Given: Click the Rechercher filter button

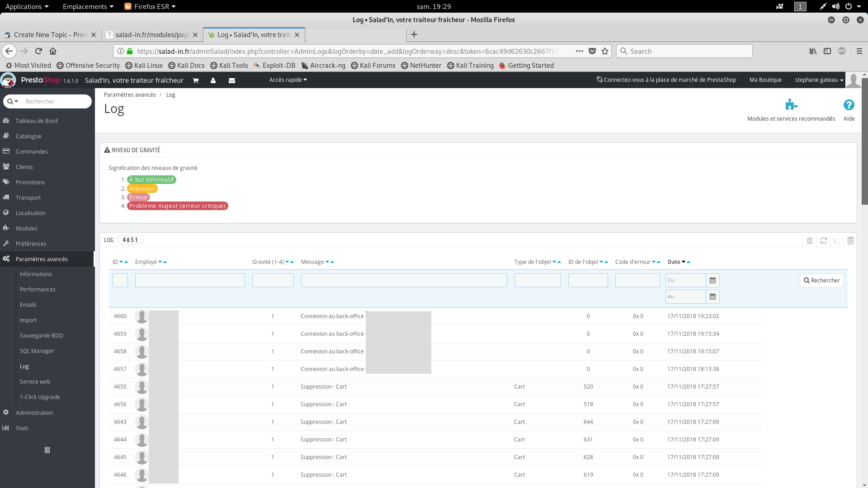Looking at the screenshot, I should [821, 280].
